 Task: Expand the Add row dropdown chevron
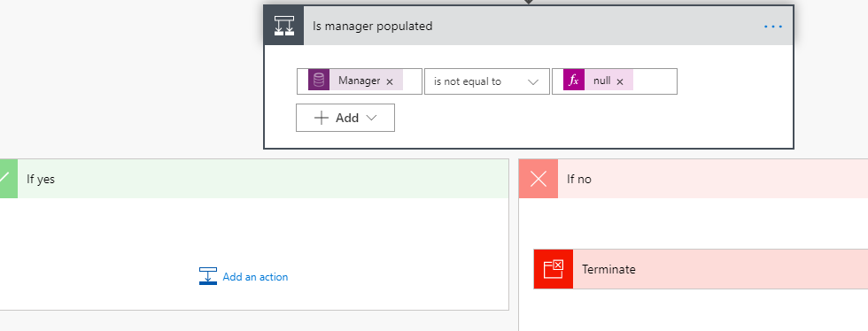[371, 118]
